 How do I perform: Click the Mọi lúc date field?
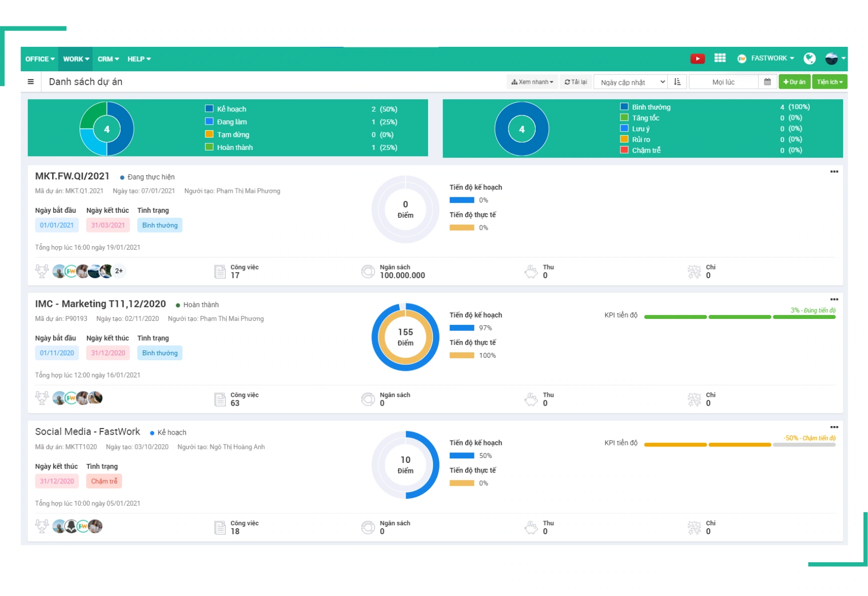pyautogui.click(x=723, y=82)
